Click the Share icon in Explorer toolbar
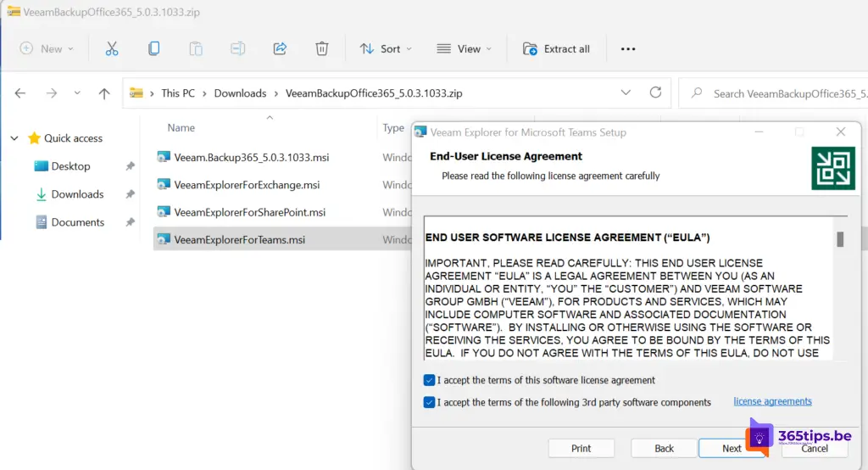Image resolution: width=868 pixels, height=470 pixels. point(280,48)
